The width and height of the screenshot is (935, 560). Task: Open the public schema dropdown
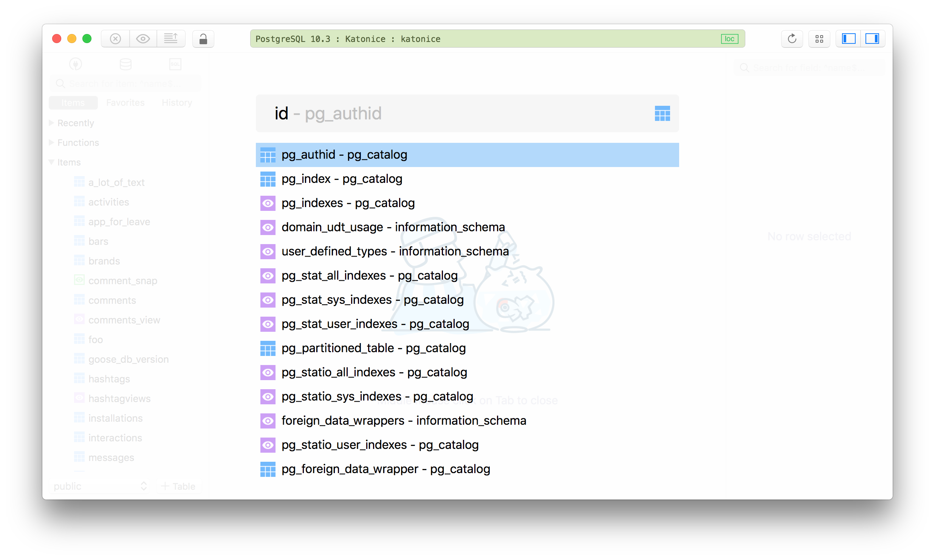click(100, 486)
